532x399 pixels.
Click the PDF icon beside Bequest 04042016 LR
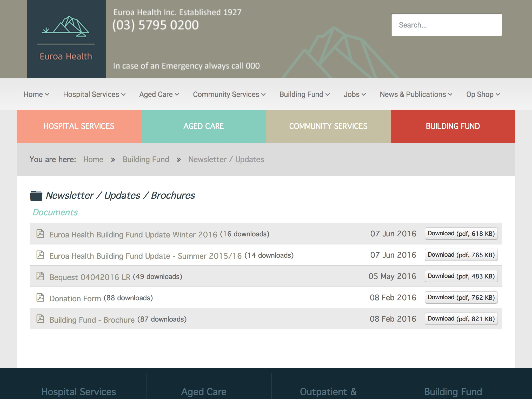point(40,276)
